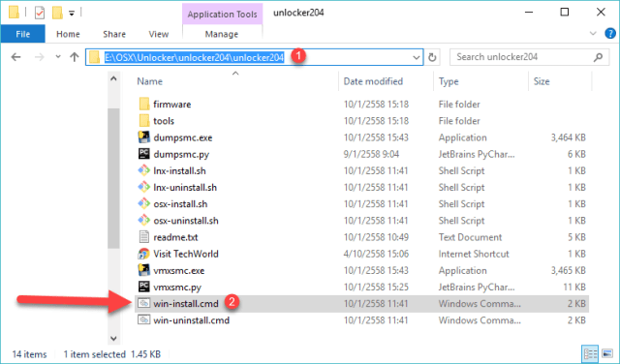The image size is (620, 364).
Task: Click the osx-uninstall.sh script icon
Action: [144, 220]
